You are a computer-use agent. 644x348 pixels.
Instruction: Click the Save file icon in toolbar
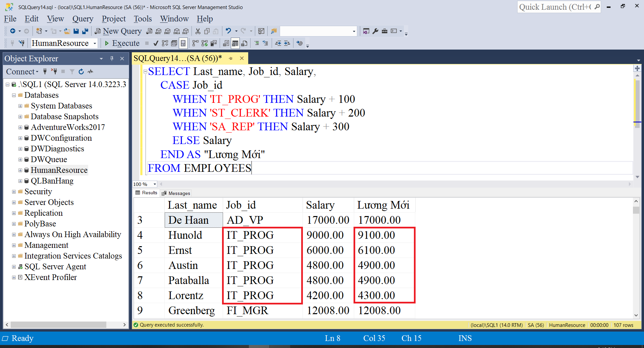coord(76,31)
